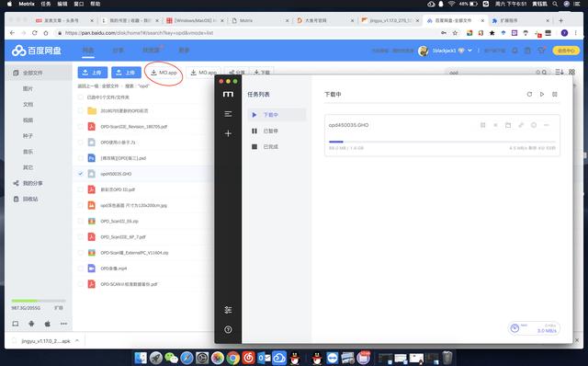Check the box for the 20180705 folder row
This screenshot has width=588, height=366.
(80, 110)
